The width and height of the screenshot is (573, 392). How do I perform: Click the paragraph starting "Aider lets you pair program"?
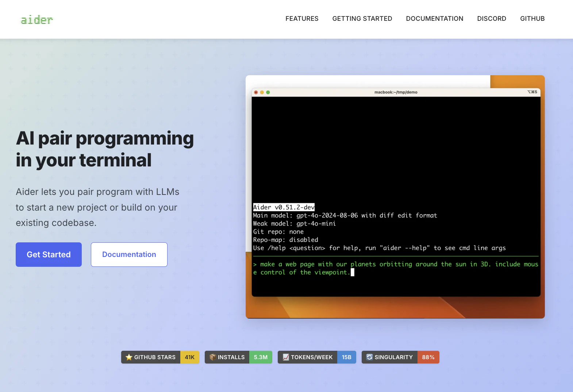point(98,207)
